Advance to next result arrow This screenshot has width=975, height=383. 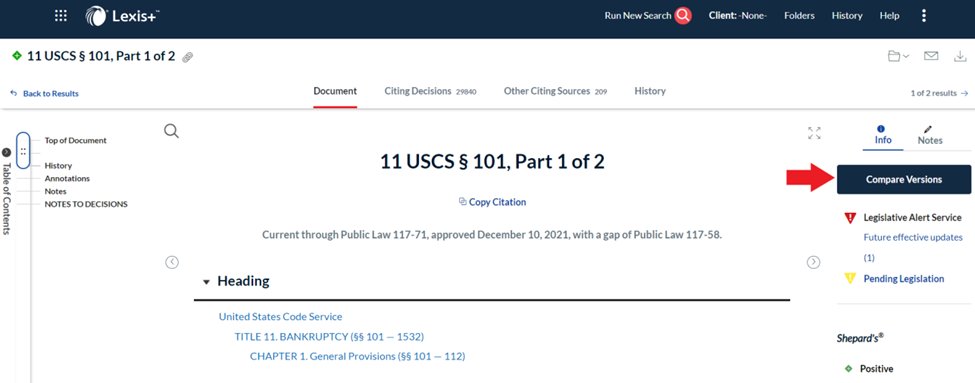point(964,93)
